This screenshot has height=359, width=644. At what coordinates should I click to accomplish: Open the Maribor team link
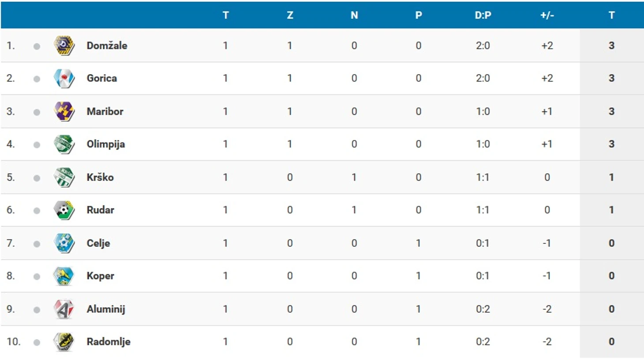[x=105, y=111]
